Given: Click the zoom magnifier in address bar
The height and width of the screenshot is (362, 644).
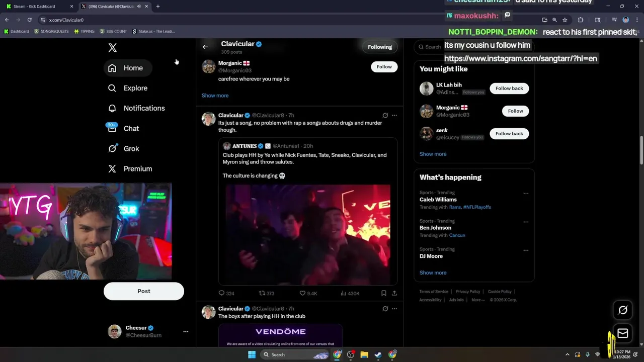Looking at the screenshot, I should click(x=554, y=20).
